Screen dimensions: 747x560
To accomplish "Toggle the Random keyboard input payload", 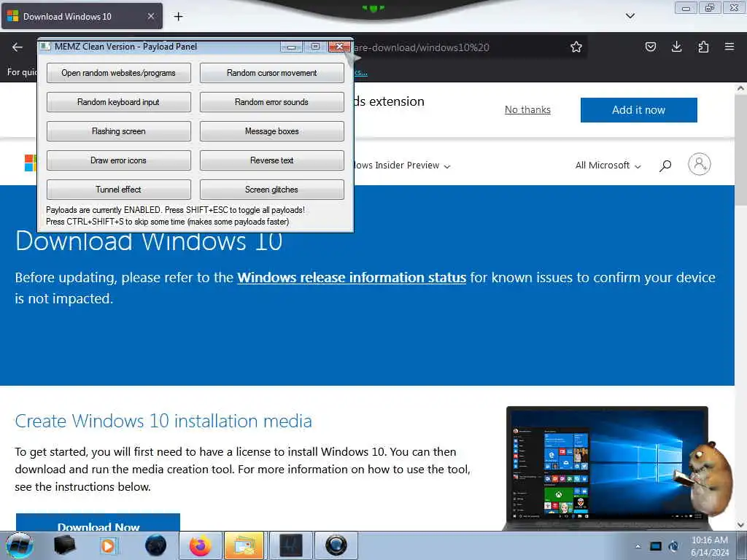I will point(119,102).
